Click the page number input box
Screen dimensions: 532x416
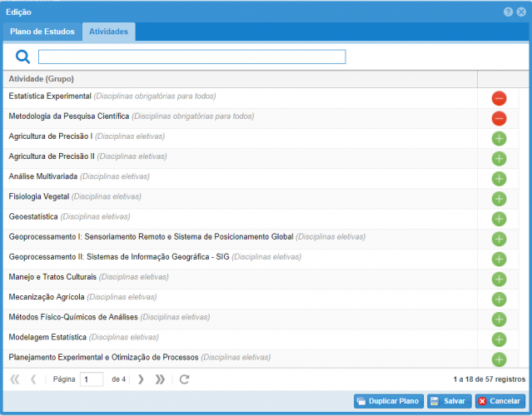click(92, 379)
